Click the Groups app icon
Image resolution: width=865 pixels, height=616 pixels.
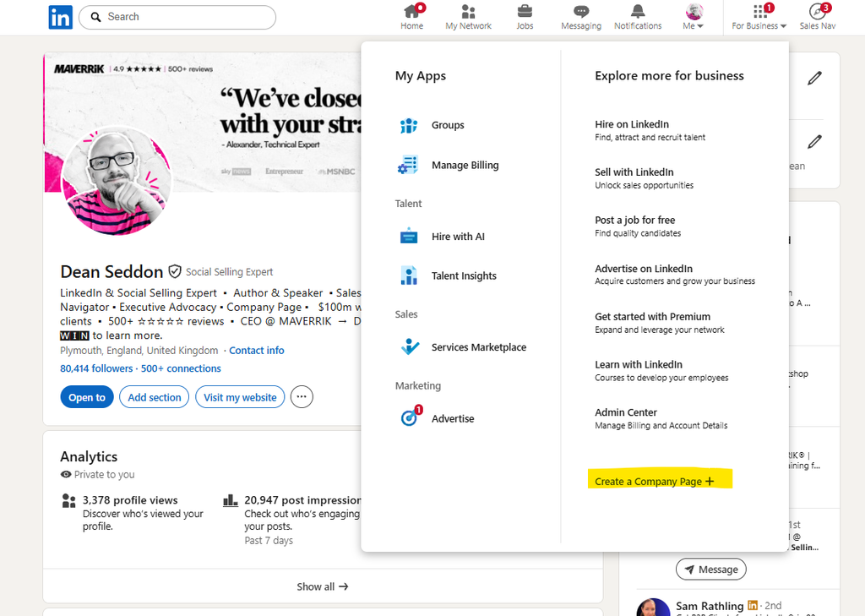409,125
